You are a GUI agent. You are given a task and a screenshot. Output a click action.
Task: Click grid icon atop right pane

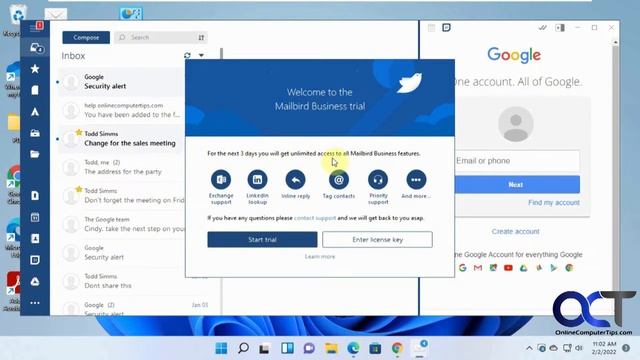(431, 28)
